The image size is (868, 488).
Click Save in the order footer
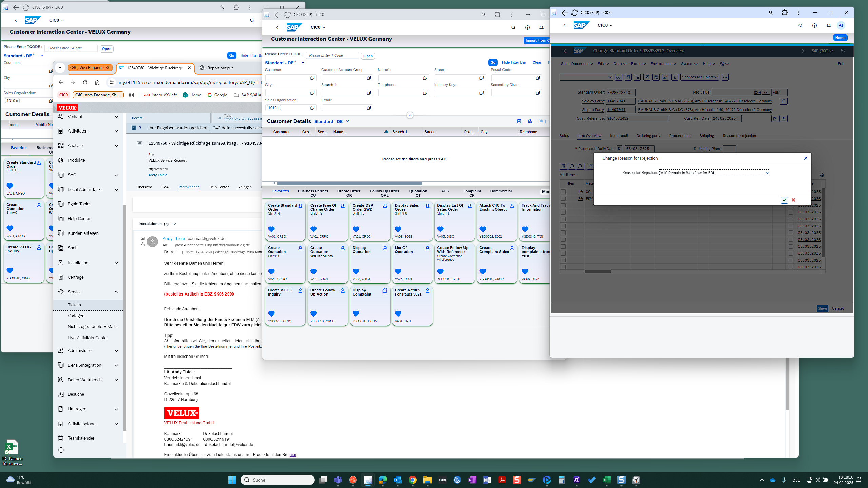(822, 308)
